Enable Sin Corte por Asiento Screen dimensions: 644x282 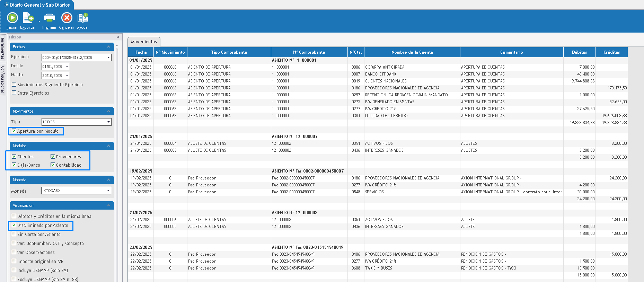tap(14, 234)
